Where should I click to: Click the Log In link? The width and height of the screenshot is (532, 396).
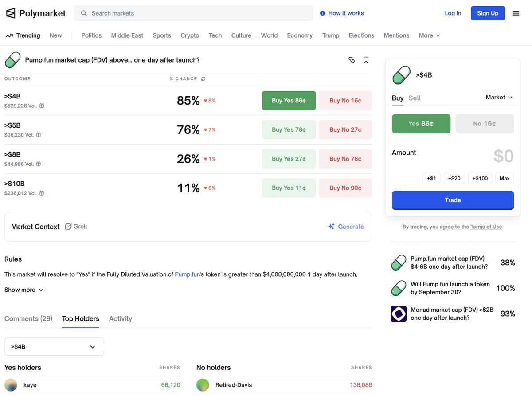tap(453, 13)
